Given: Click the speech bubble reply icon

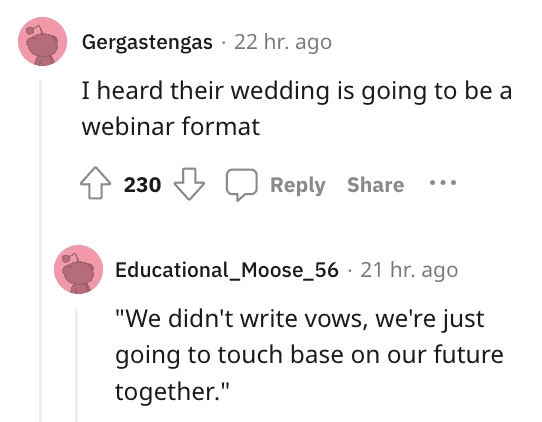Looking at the screenshot, I should (241, 185).
